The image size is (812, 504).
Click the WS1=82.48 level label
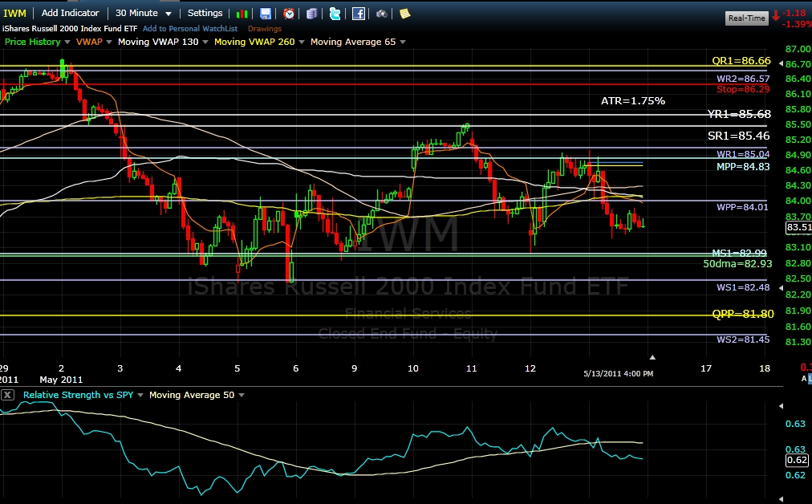pyautogui.click(x=743, y=287)
